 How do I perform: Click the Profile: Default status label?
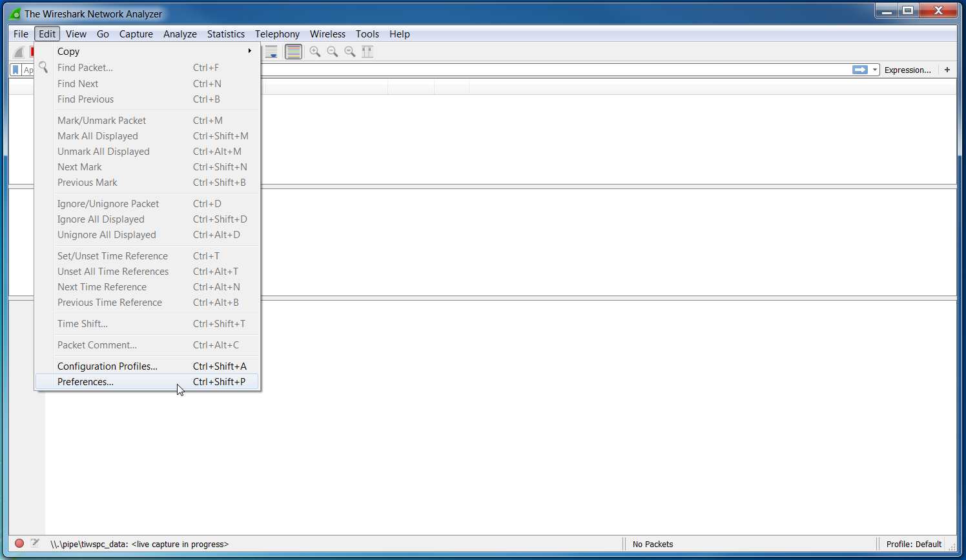(x=914, y=544)
